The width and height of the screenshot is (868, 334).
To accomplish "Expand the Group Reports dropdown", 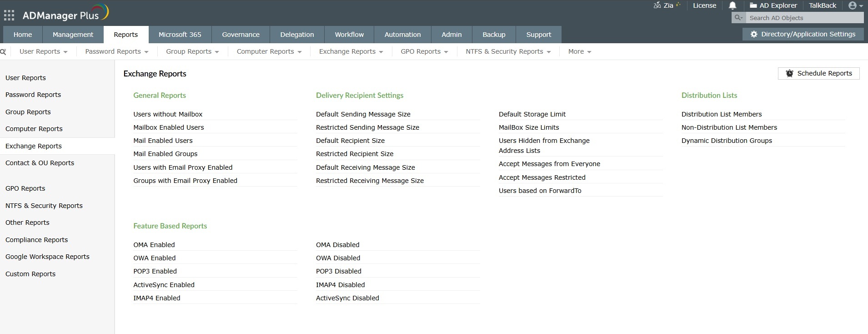I will coord(192,51).
